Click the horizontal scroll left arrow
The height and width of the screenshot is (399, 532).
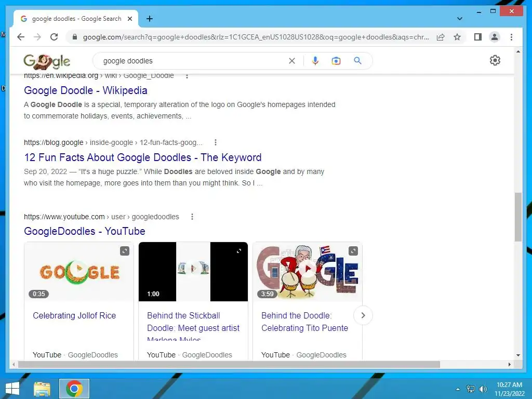13,364
